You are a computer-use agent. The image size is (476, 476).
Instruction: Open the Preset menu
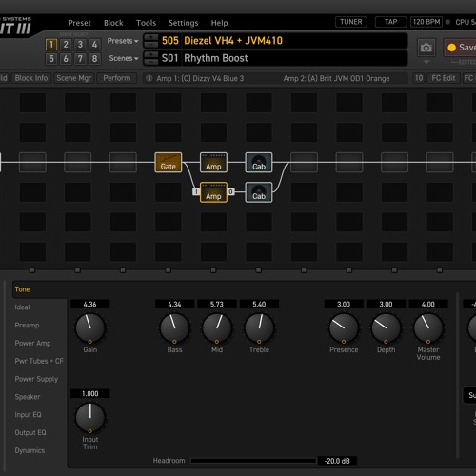[80, 23]
